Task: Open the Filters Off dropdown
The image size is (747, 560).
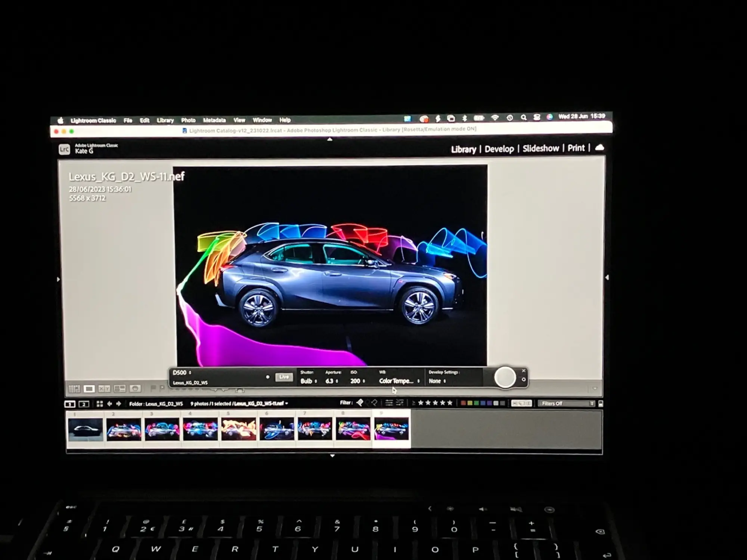Action: (x=567, y=404)
